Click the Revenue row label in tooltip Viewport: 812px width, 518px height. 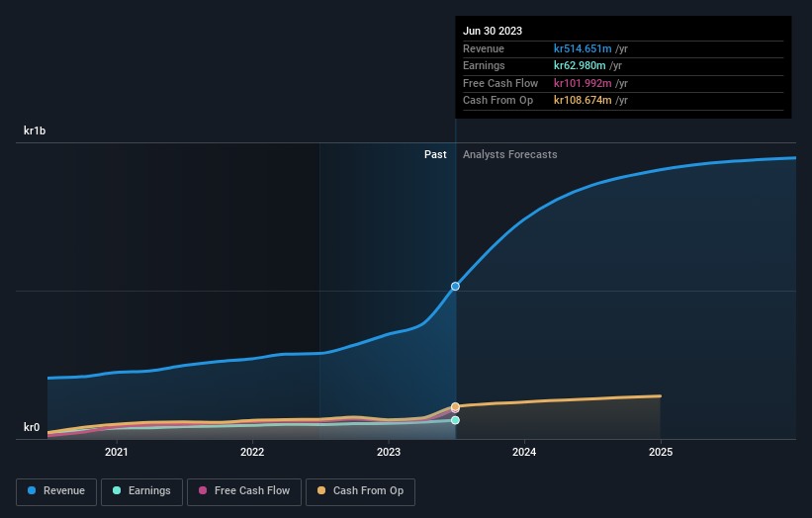(x=484, y=48)
